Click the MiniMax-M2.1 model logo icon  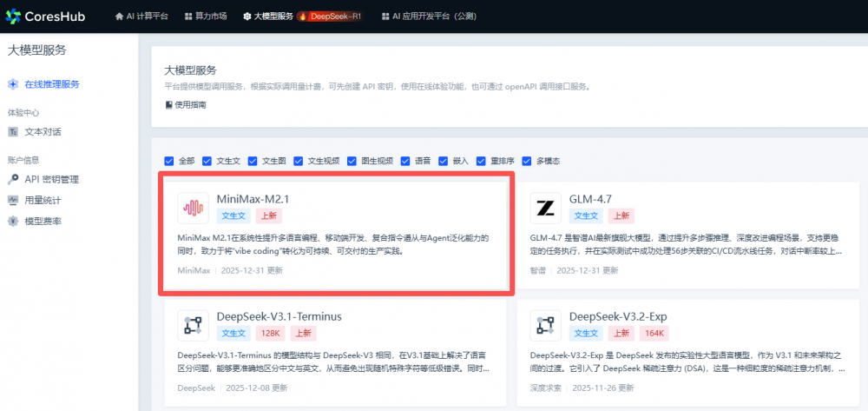pyautogui.click(x=193, y=208)
